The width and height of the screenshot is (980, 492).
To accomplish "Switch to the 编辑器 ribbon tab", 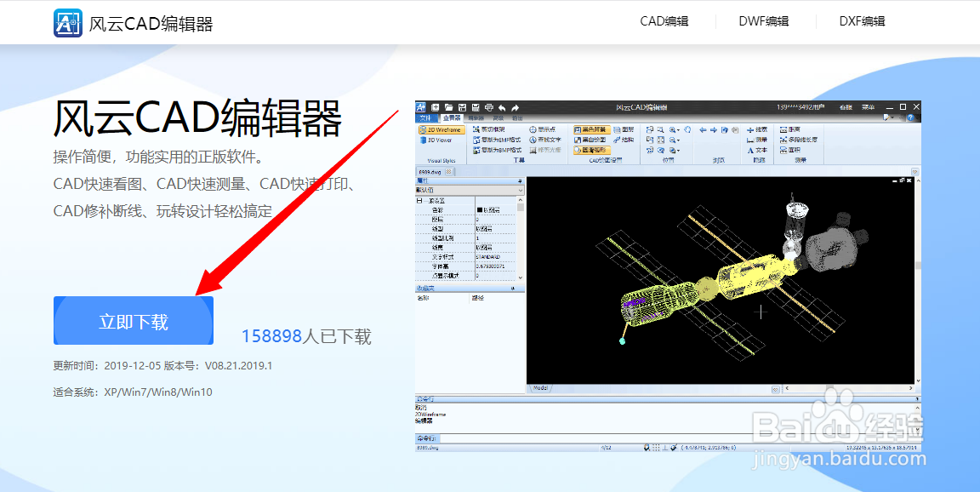I will coord(476,118).
